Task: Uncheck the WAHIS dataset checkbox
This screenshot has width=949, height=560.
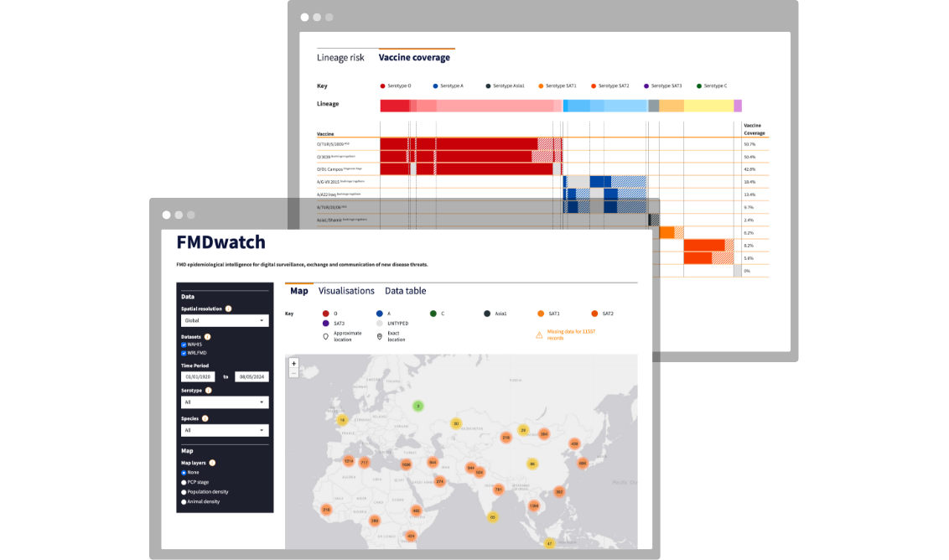Action: point(184,345)
